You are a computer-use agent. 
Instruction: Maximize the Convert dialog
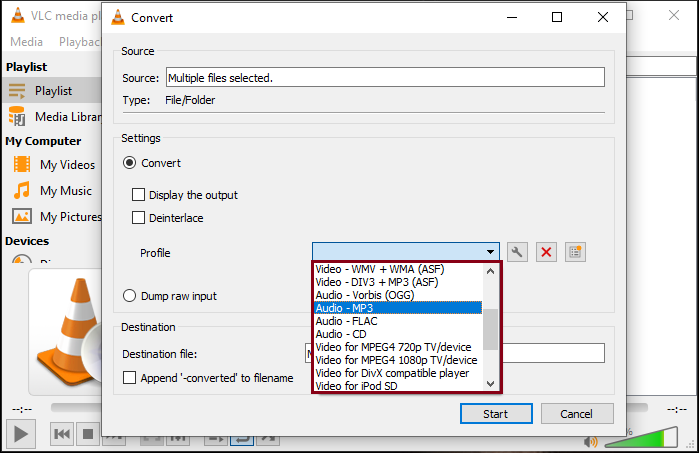click(x=557, y=17)
